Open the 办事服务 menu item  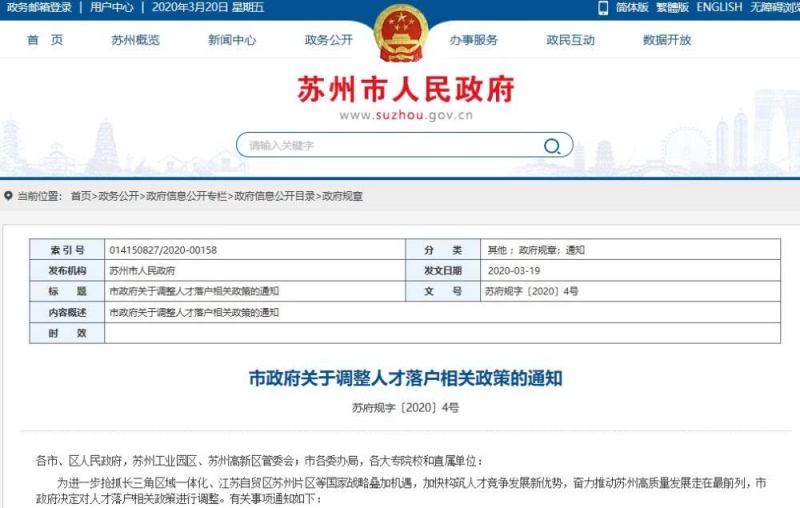coord(473,40)
